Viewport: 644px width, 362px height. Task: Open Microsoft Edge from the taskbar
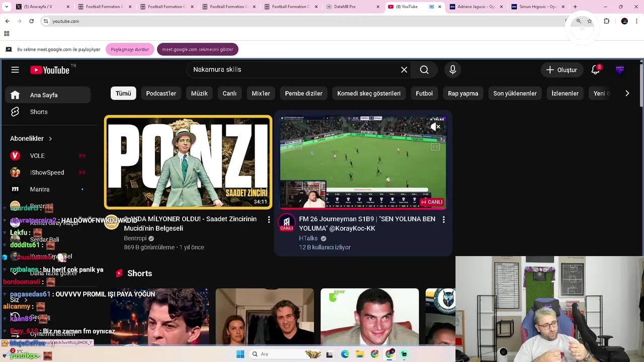point(345,354)
